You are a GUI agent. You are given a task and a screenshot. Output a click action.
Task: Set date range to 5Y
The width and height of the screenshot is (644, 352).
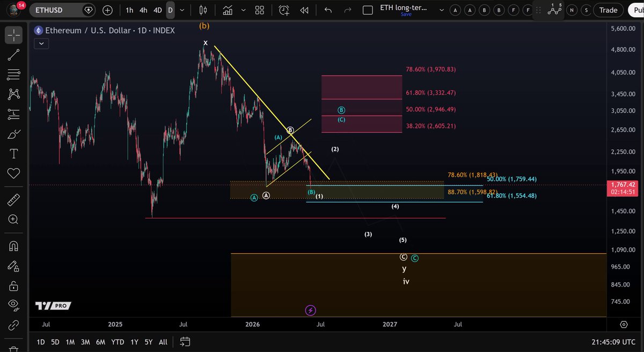click(149, 342)
